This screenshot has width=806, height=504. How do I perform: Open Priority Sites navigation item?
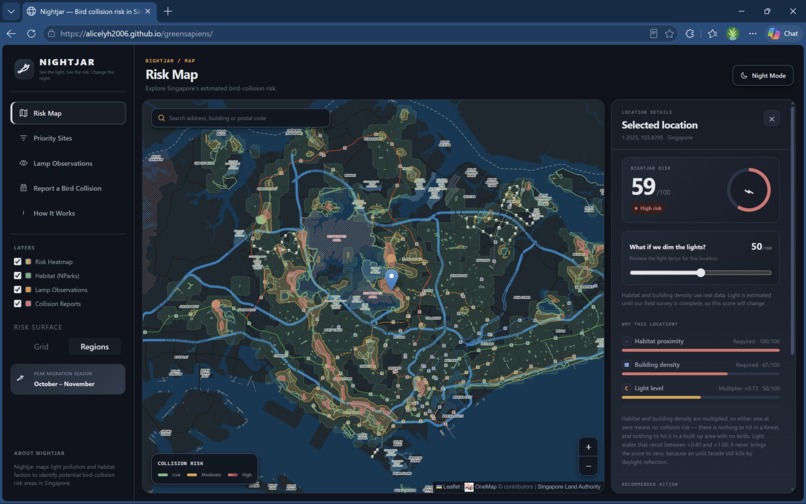point(68,138)
